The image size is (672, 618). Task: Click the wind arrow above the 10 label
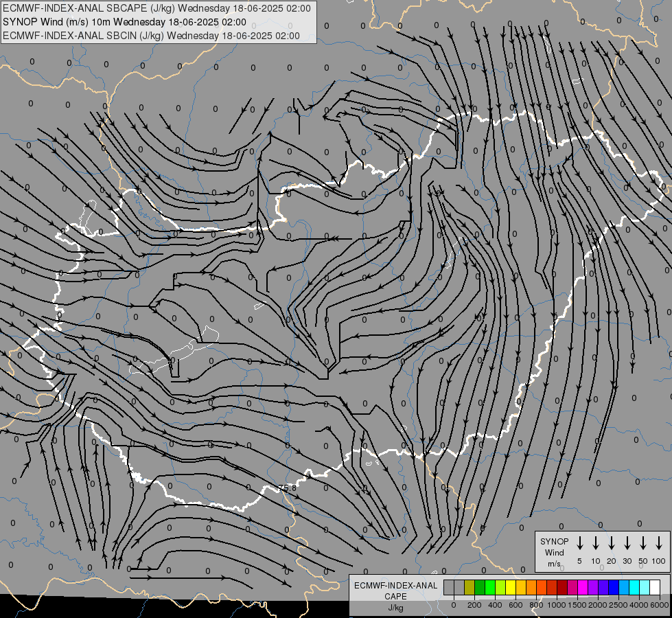tap(595, 543)
